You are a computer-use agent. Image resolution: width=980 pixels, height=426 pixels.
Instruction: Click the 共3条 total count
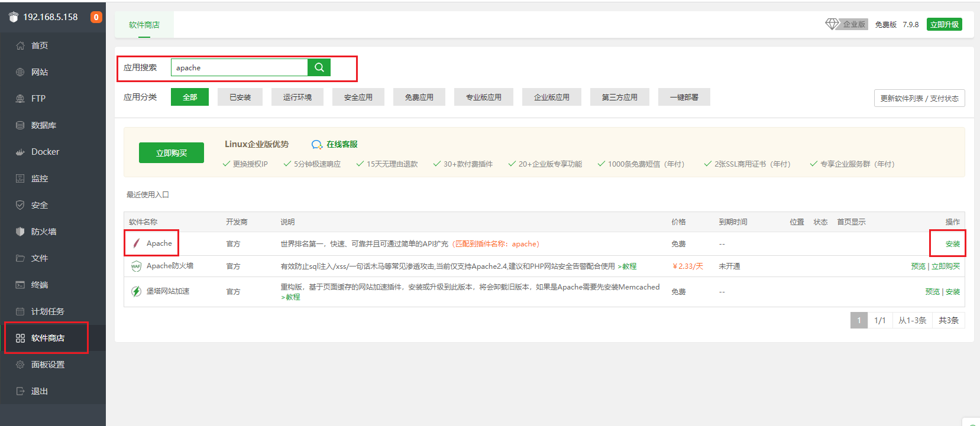[949, 320]
